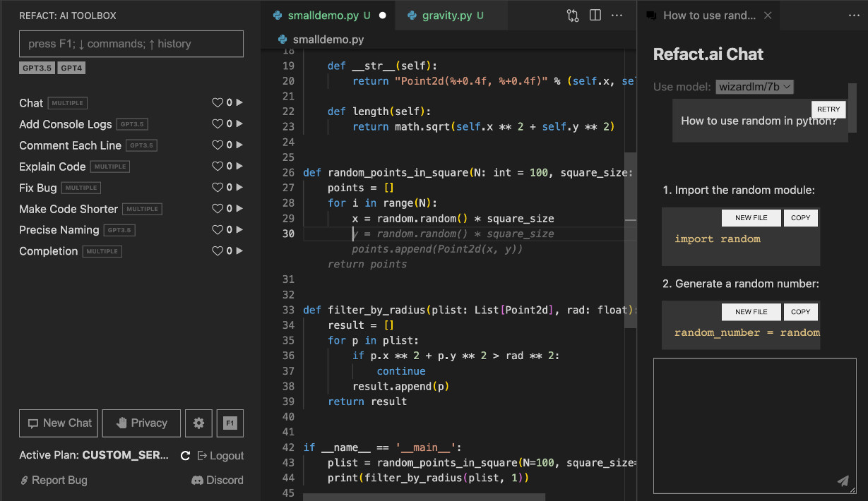The height and width of the screenshot is (501, 868).
Task: Run Precise Naming play arrow
Action: [239, 230]
